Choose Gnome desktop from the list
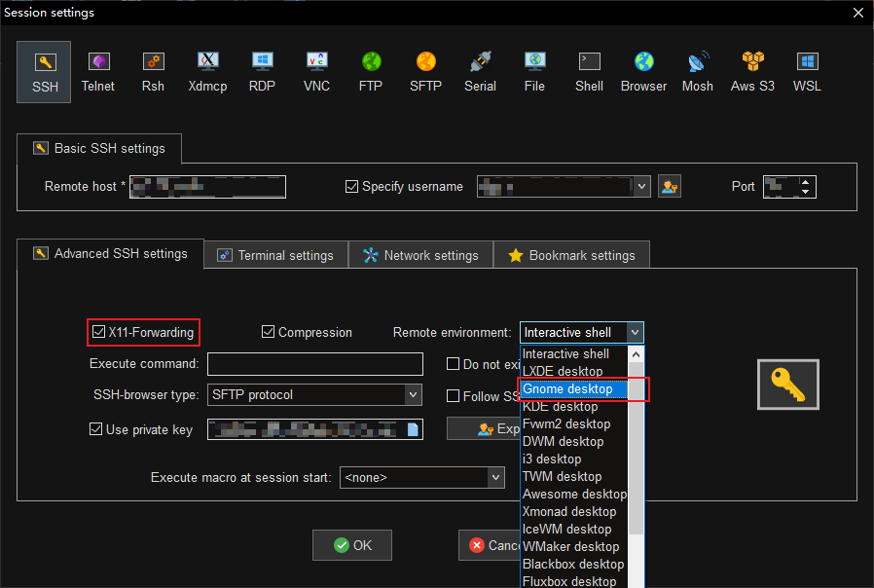Image resolution: width=874 pixels, height=588 pixels. click(x=568, y=389)
